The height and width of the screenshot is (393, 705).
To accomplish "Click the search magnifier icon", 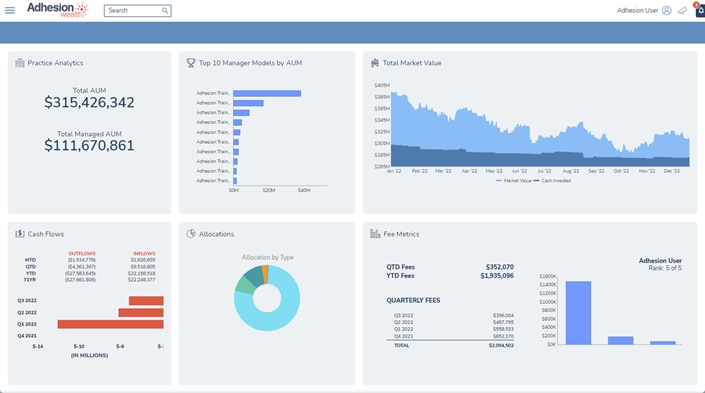I will [x=165, y=10].
